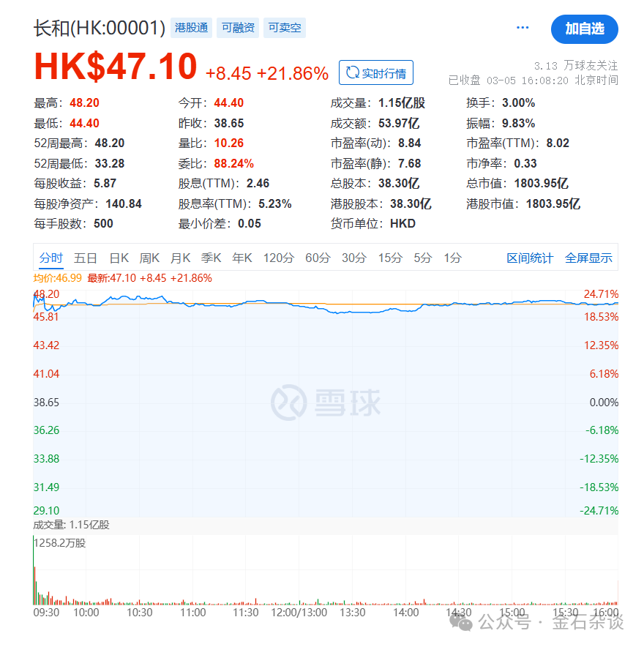Click the 股息率(TTM) value 5.23%
Viewport: 644px width, 647px height.
[275, 203]
